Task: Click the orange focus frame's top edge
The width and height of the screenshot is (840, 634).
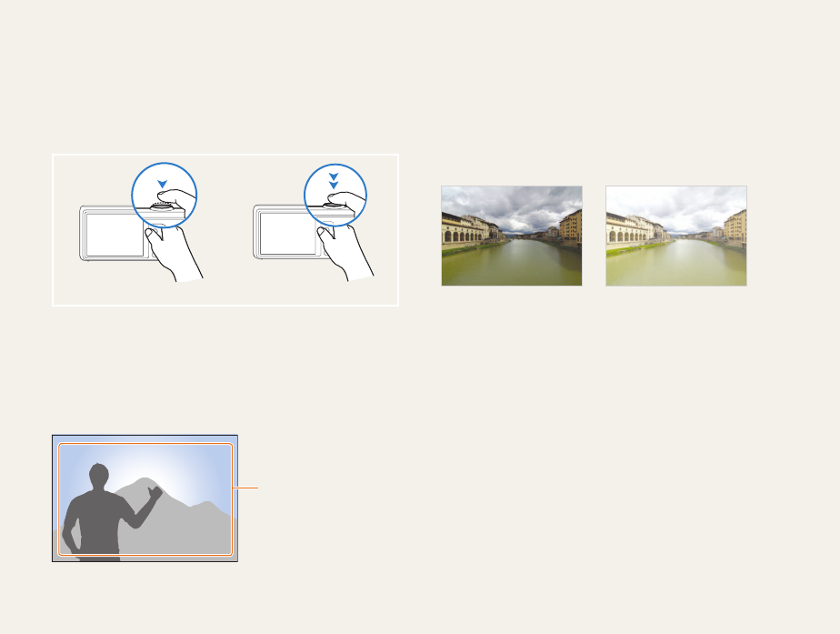Action: click(145, 444)
